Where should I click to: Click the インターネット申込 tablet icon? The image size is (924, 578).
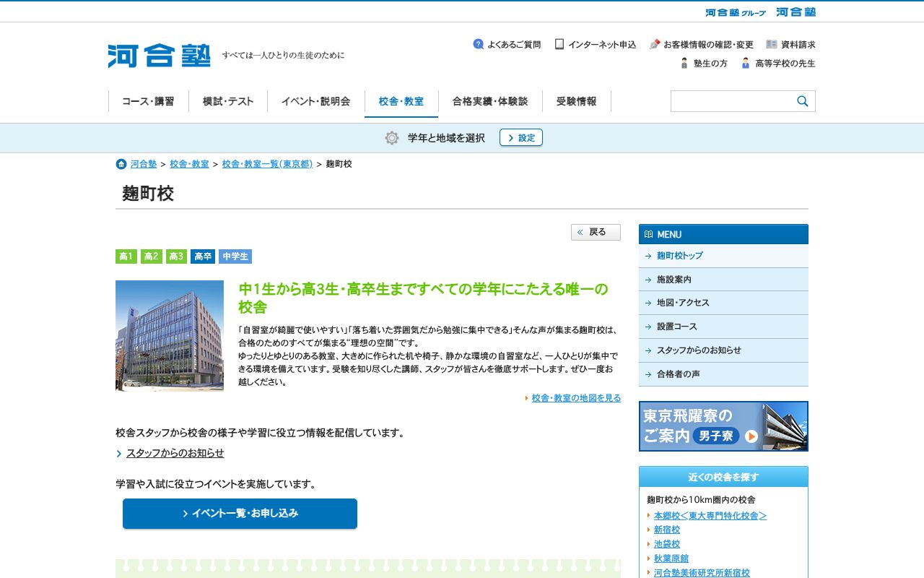[559, 44]
